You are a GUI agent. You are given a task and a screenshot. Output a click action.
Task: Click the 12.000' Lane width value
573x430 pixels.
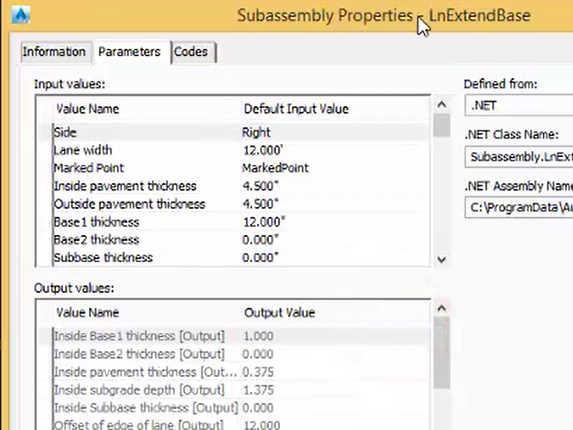[x=263, y=150]
